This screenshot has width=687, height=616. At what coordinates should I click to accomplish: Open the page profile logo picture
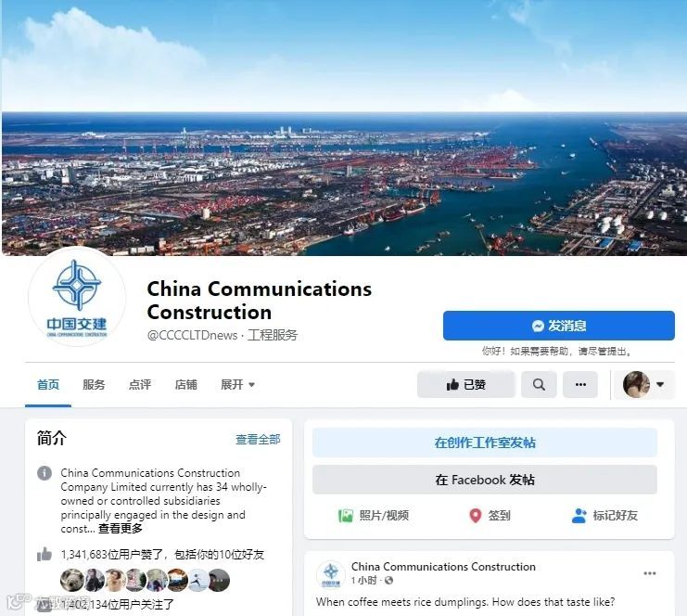[x=77, y=297]
